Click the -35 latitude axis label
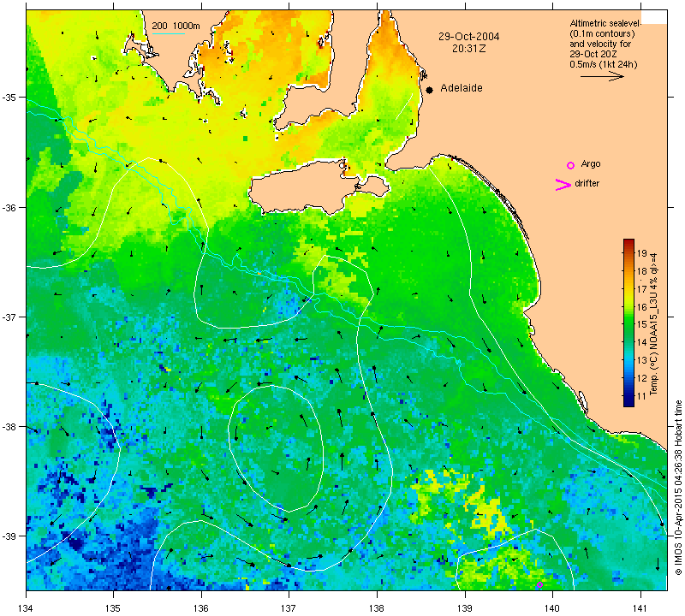 9,97
